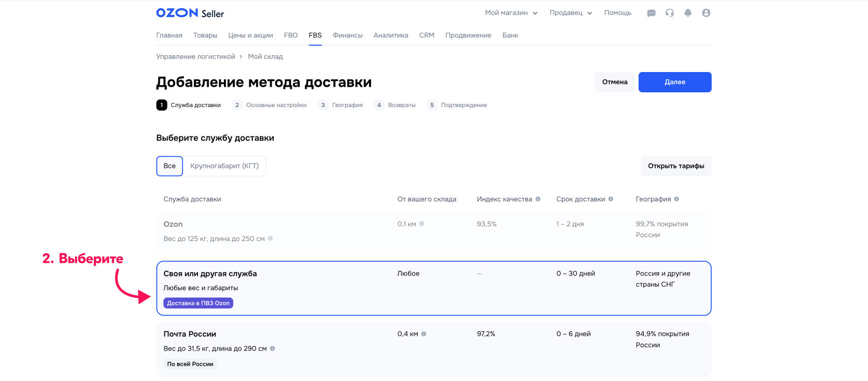The width and height of the screenshot is (868, 381).
Task: Click the OZON Seller logo
Action: (x=190, y=13)
